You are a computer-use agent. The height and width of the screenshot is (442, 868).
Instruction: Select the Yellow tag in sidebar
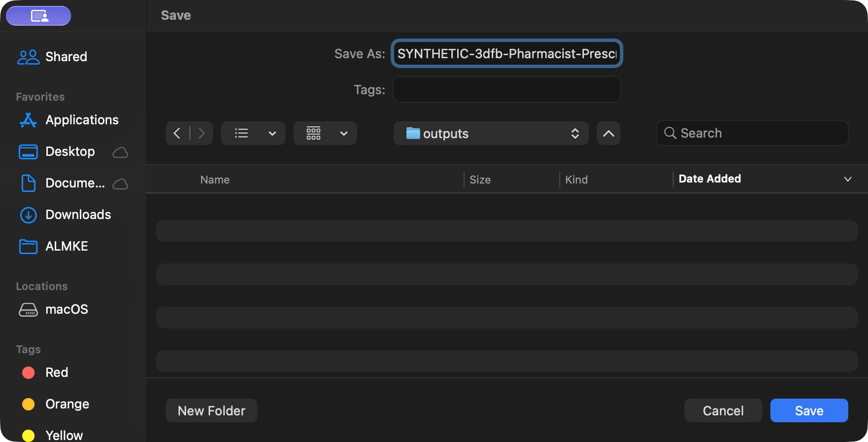click(52, 435)
